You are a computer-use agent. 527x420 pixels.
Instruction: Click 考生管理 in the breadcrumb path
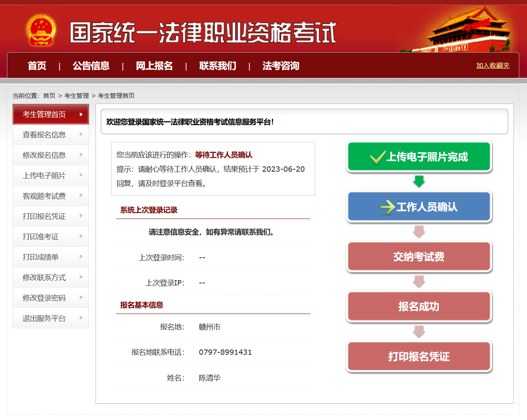[76, 95]
